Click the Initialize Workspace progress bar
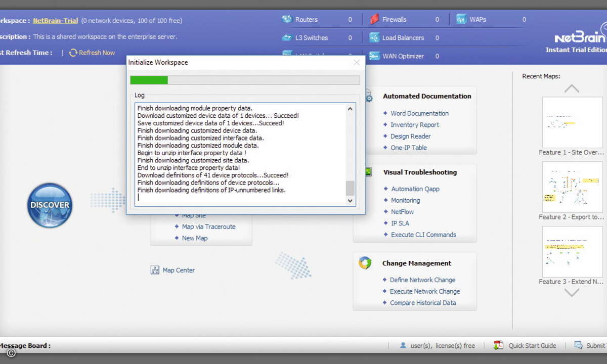The image size is (607, 364). [x=245, y=80]
